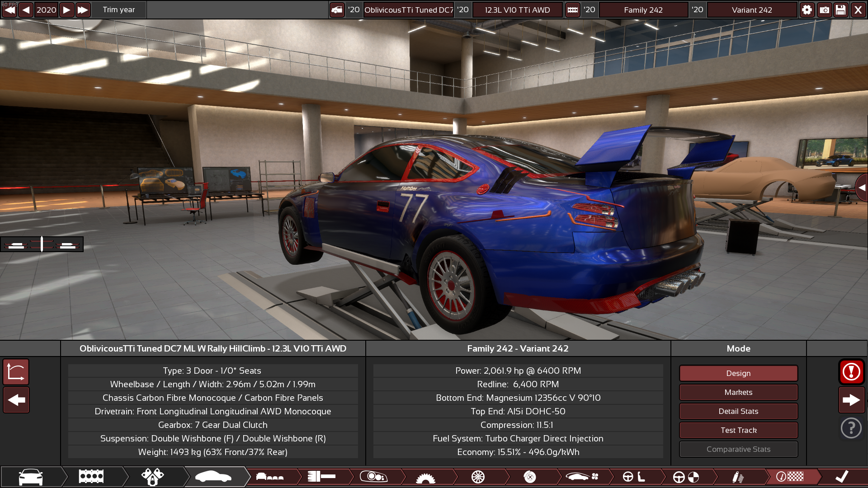Open help with the question mark icon

[851, 428]
